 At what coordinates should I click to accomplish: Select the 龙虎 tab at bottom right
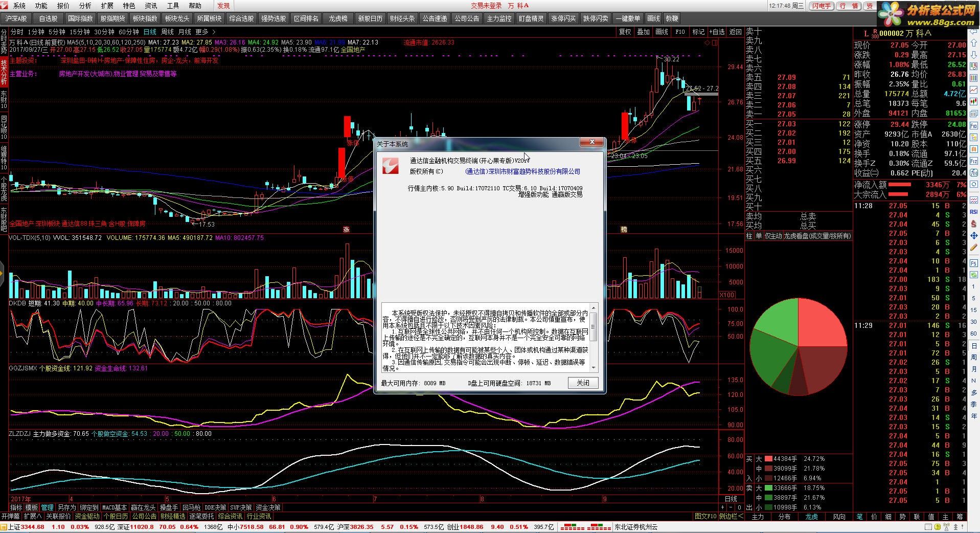pyautogui.click(x=812, y=517)
